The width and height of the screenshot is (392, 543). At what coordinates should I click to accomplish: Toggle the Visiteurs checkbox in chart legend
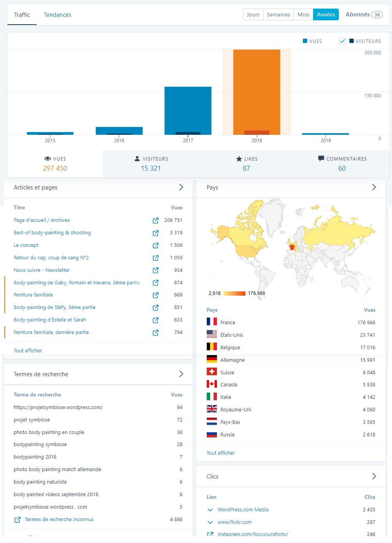(x=342, y=41)
